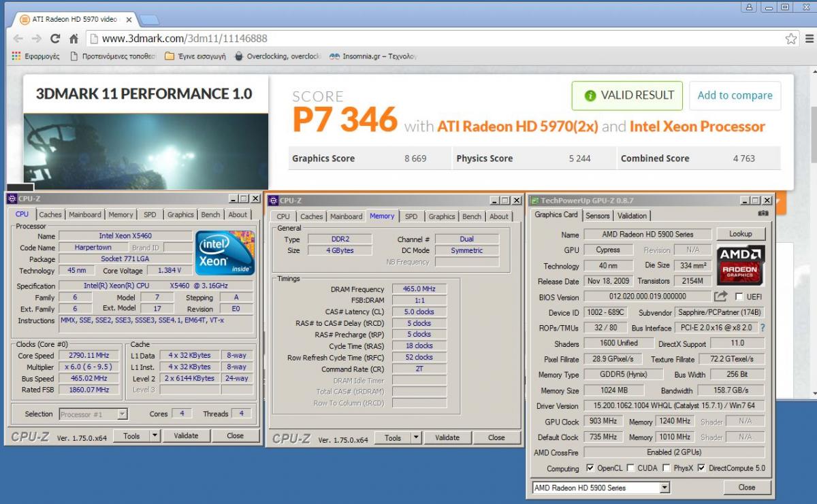The height and width of the screenshot is (504, 817).
Task: Open the Processor #1 selection dropdown
Action: coord(93,414)
